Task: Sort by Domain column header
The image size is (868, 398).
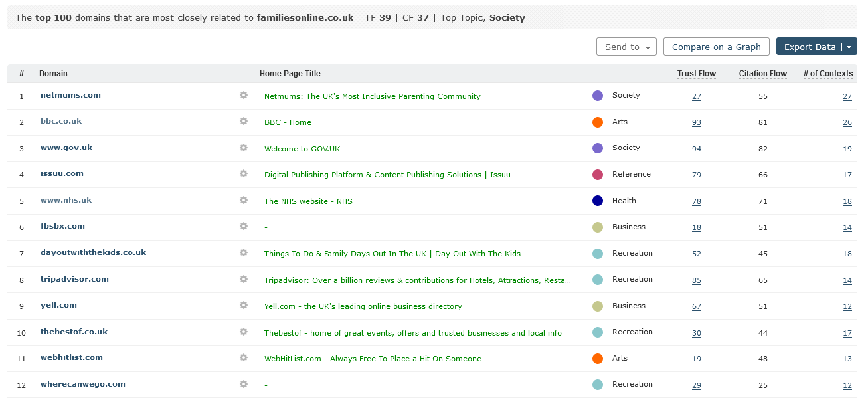Action: 53,74
